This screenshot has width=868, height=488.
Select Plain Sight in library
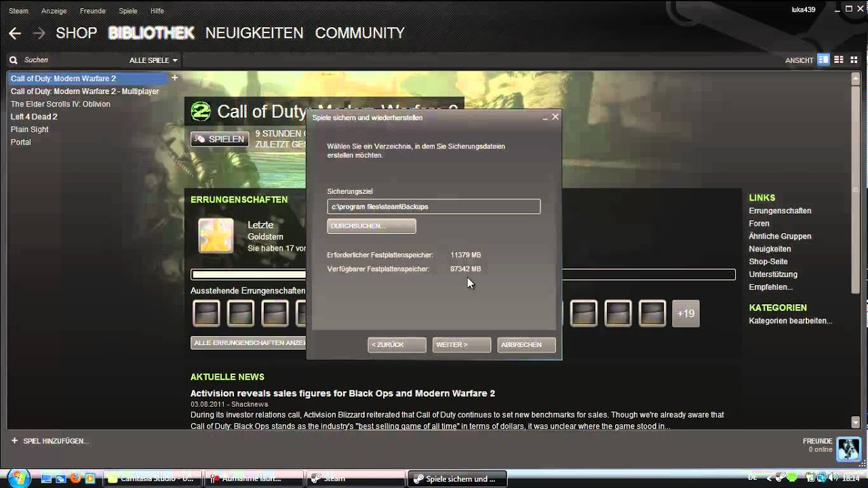coord(30,129)
